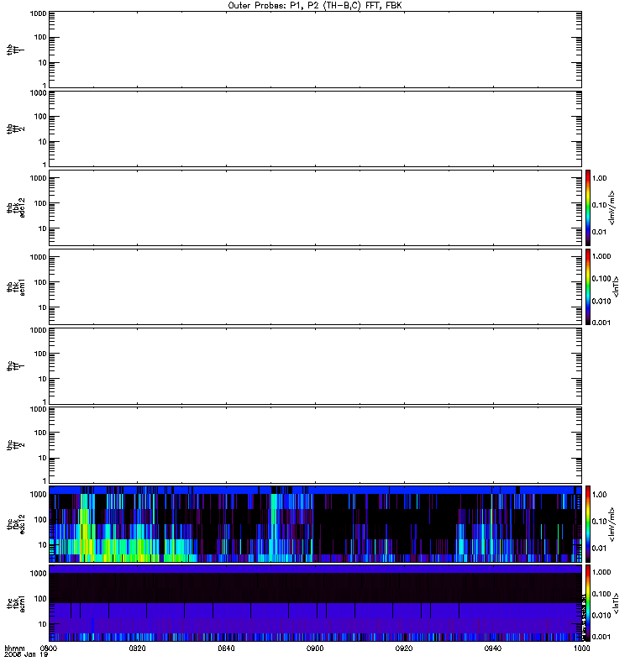The image size is (630, 672).
Task: Click the '0.010' value on thb scm1 color bar
Action: 601,302
